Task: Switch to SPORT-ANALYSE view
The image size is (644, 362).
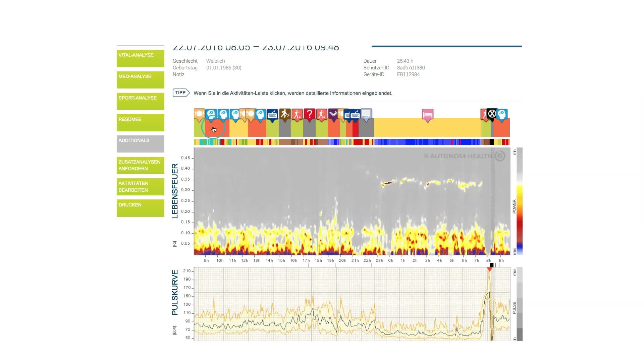Action: point(140,101)
